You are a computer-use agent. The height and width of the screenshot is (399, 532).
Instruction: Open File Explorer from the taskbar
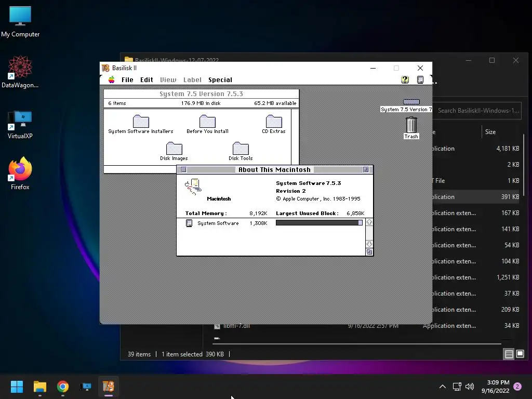coord(39,387)
